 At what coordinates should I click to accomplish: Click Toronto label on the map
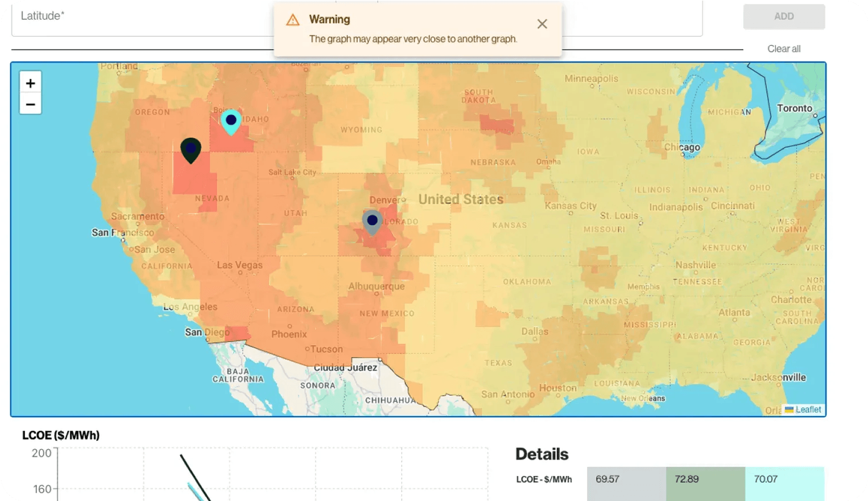pyautogui.click(x=794, y=108)
